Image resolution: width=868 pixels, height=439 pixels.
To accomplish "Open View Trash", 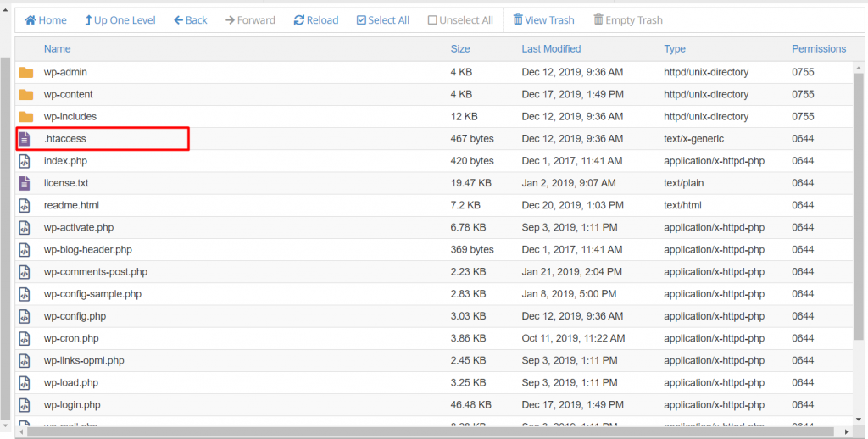I will pos(542,20).
